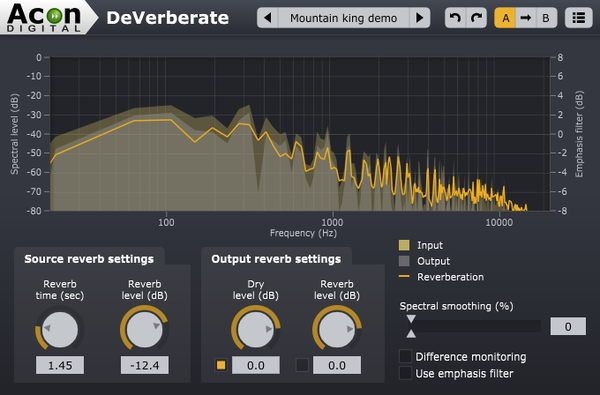Edit the reverb time value 1.45
The image size is (600, 395).
tap(60, 365)
